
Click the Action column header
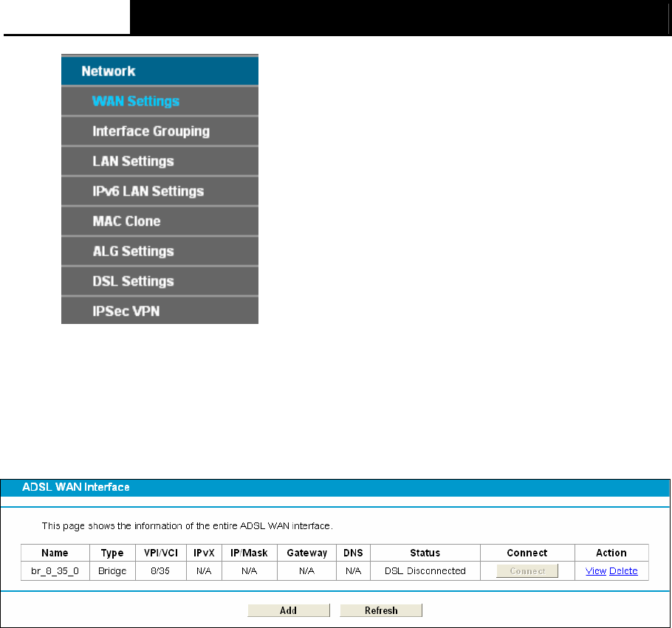tap(611, 553)
